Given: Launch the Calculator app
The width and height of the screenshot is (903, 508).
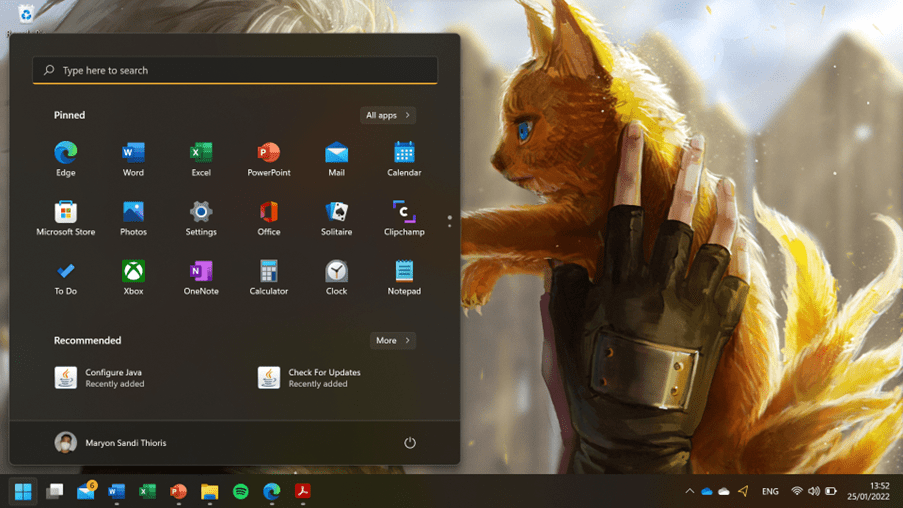Looking at the screenshot, I should pyautogui.click(x=268, y=277).
